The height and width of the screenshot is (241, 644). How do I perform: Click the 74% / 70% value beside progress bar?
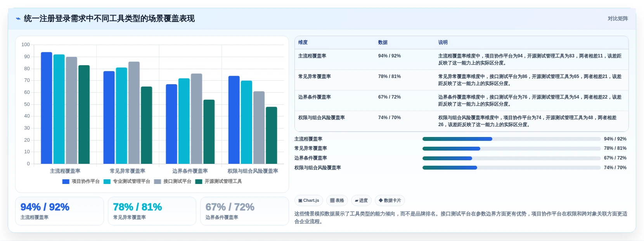[x=615, y=168]
